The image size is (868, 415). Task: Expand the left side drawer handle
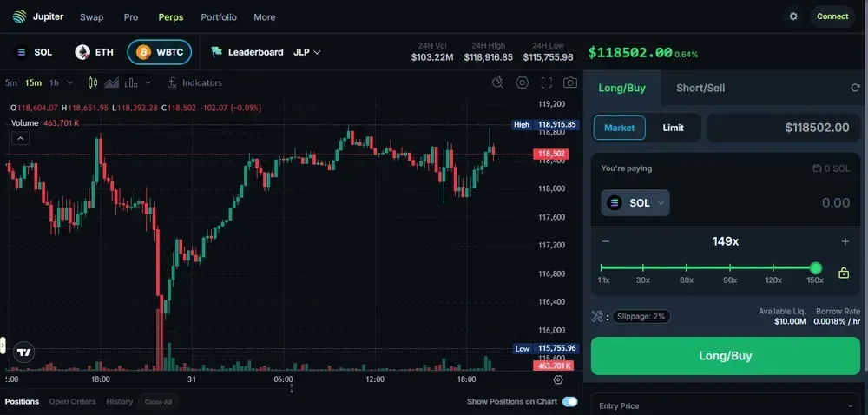[3, 346]
